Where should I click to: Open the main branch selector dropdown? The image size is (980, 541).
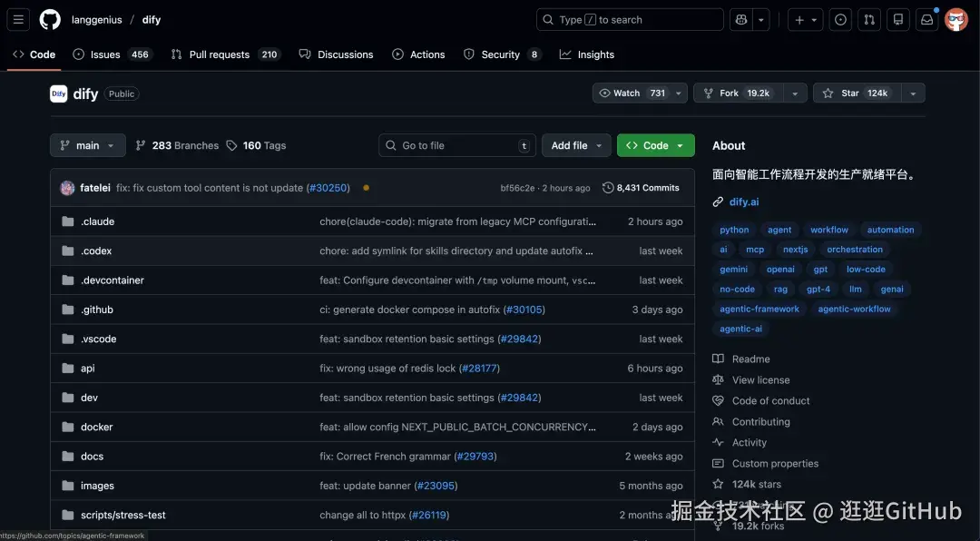pos(87,146)
